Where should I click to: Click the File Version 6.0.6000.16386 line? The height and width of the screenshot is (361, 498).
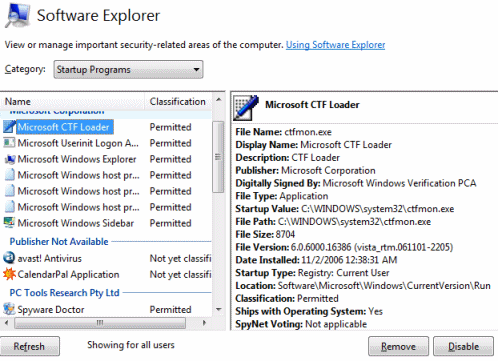click(344, 247)
